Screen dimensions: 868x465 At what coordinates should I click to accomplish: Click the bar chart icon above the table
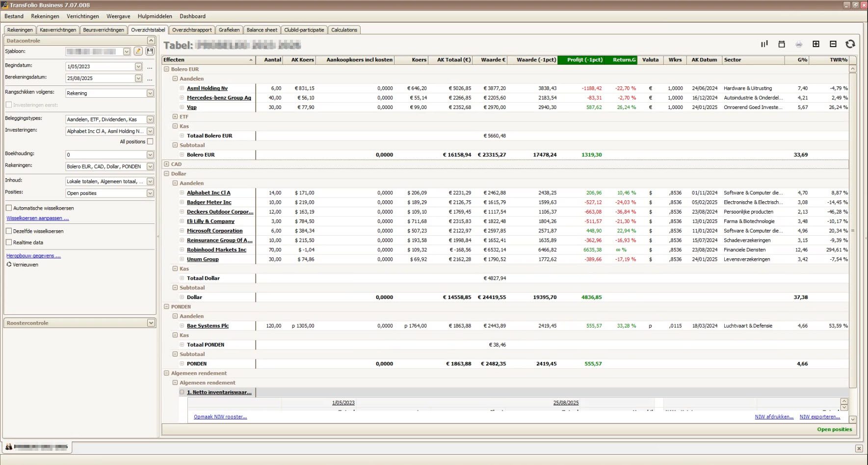(x=764, y=44)
